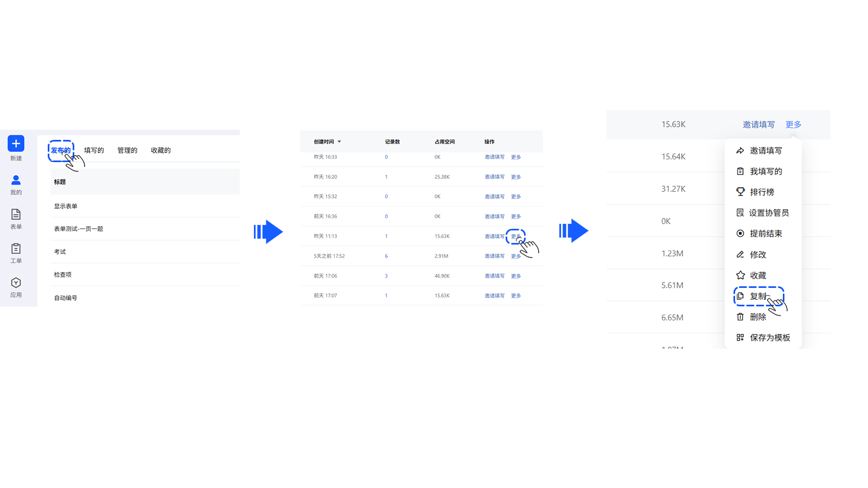Click the blue plus New button

(x=16, y=144)
